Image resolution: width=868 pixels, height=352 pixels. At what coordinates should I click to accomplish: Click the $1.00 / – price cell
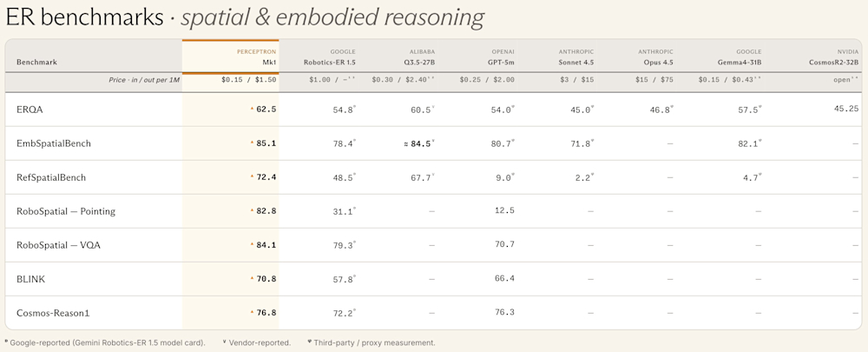tap(332, 80)
